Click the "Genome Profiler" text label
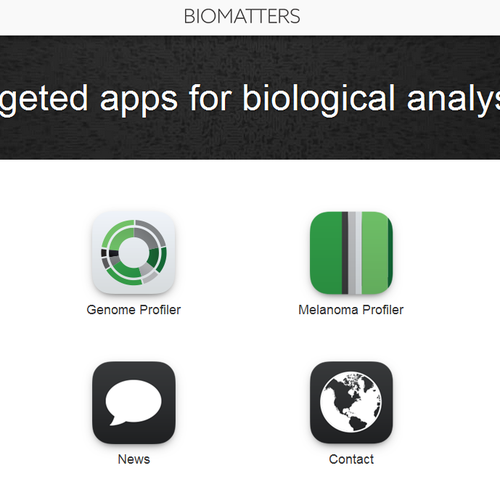The image size is (500, 500). click(134, 310)
